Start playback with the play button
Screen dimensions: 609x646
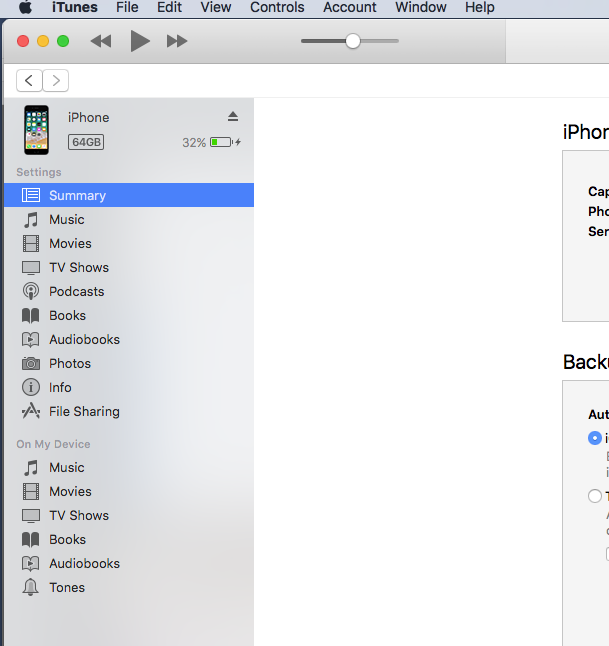[140, 41]
